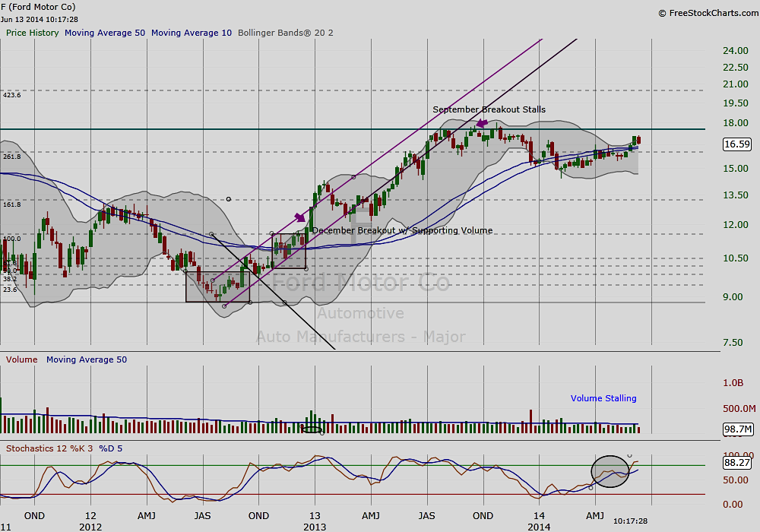Click the 0.00 stochastics axis label
The width and height of the screenshot is (760, 532).
tap(733, 505)
